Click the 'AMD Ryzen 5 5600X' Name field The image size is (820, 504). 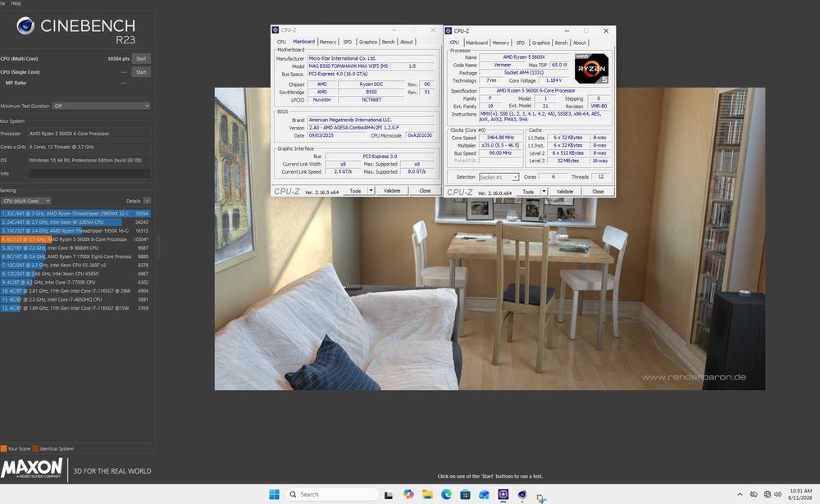(x=524, y=57)
